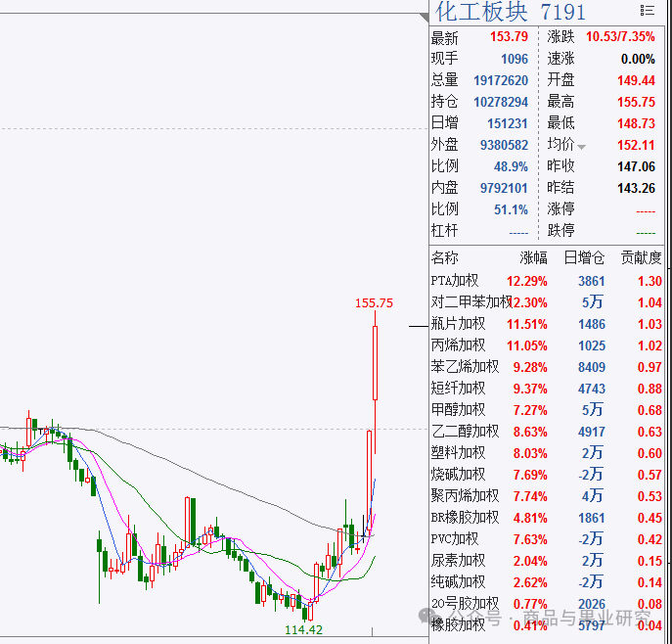Screen dimensions: 672x644
Task: Select the 乙二醇加权 row
Action: (547, 432)
